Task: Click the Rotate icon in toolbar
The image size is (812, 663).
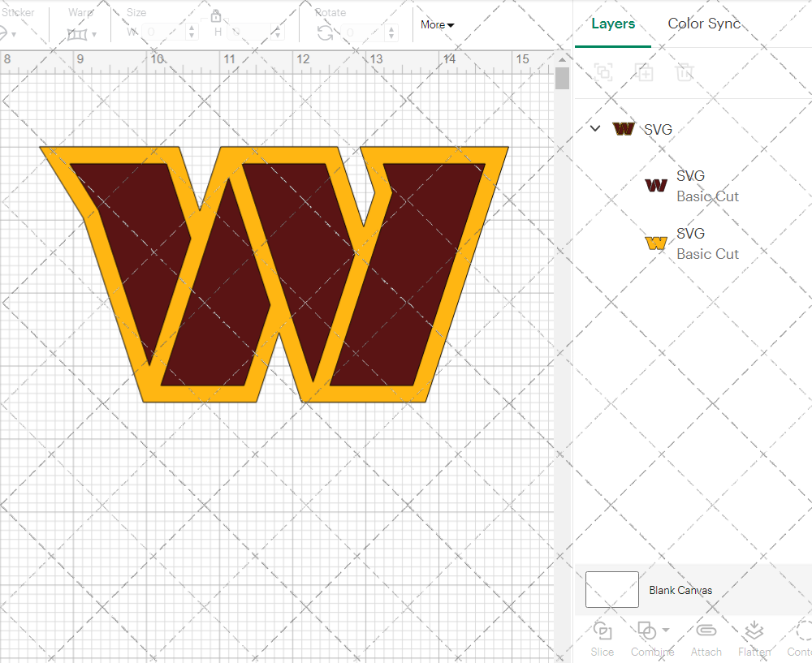Action: coord(325,32)
